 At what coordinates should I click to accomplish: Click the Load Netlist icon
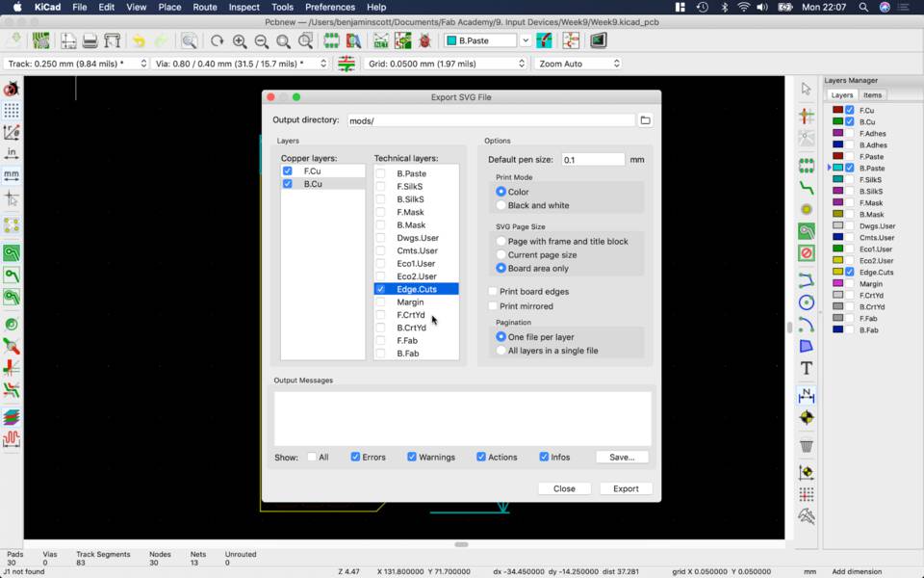coord(381,40)
